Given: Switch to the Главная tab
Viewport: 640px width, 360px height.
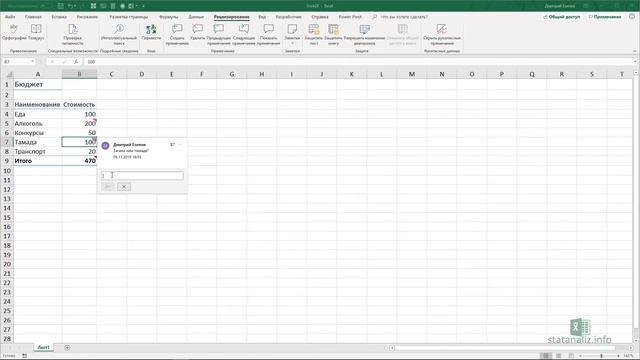Looking at the screenshot, I should point(33,17).
